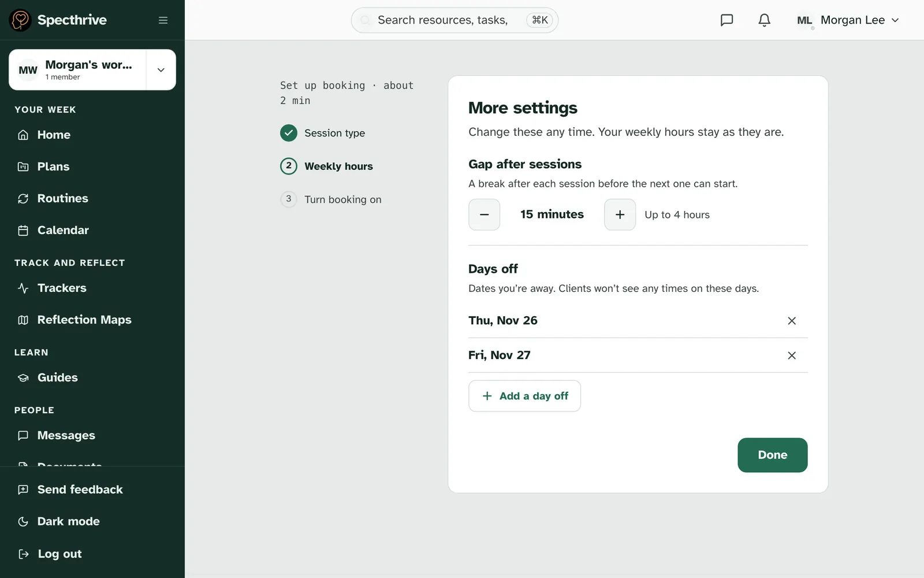Click the Thu, Nov 26 date text
The width and height of the screenshot is (924, 578).
[x=503, y=320]
